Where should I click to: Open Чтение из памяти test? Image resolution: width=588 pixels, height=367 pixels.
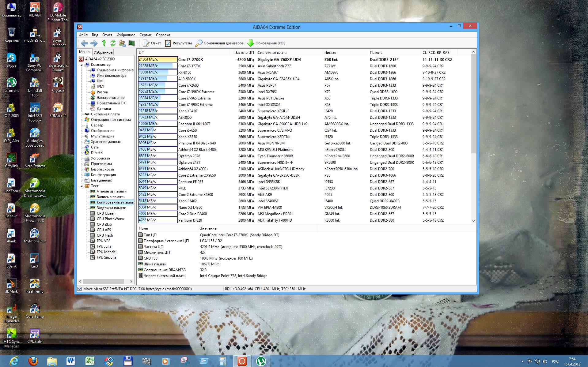coord(112,191)
